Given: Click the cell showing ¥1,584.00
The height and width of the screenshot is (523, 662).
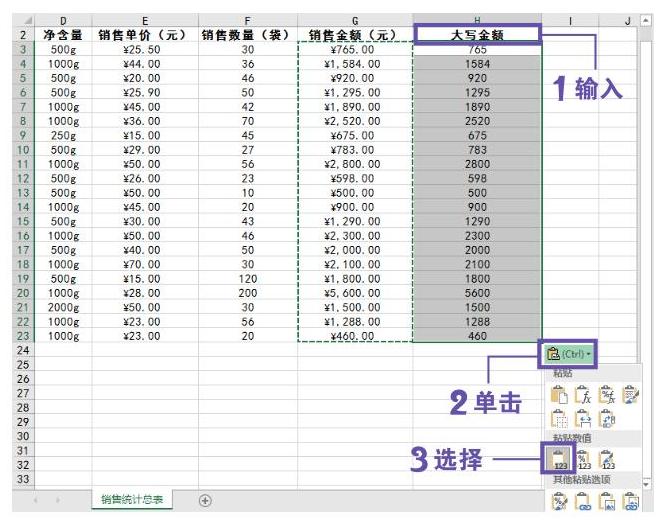Looking at the screenshot, I should pos(355,64).
